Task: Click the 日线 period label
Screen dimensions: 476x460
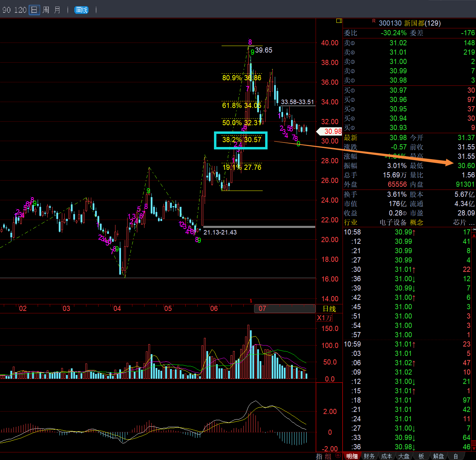Action: pyautogui.click(x=329, y=309)
